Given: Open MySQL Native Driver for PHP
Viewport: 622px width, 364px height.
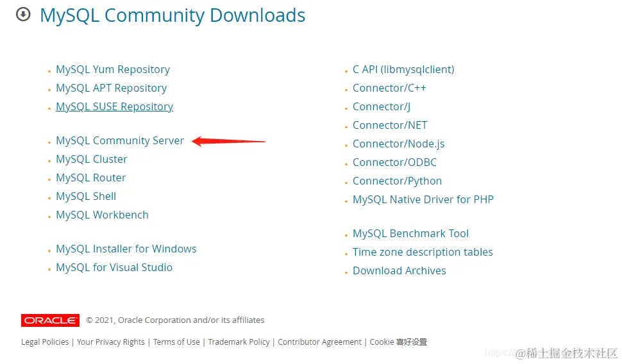Looking at the screenshot, I should [x=423, y=199].
